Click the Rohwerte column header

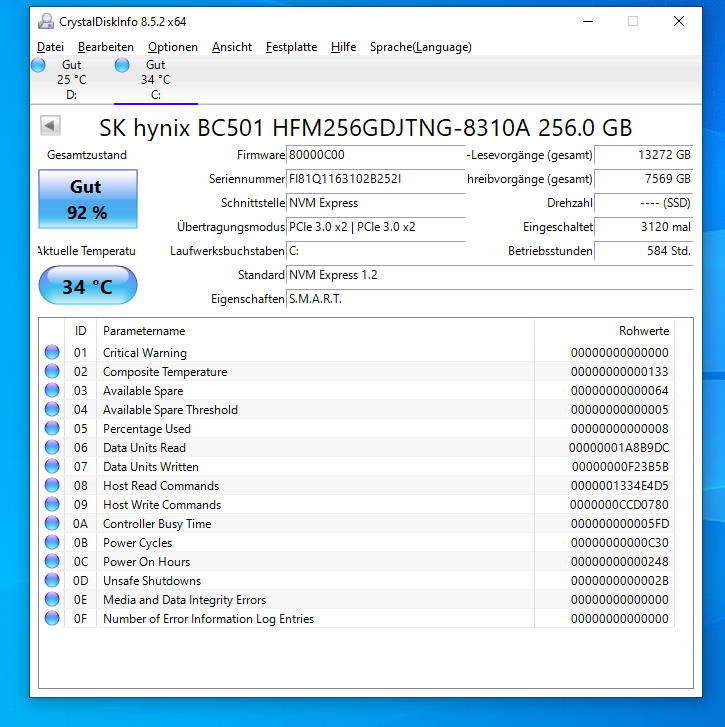[604, 331]
